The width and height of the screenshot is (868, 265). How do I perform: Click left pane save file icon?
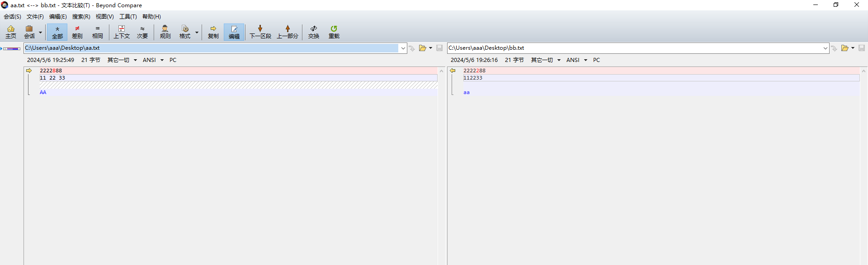[439, 48]
